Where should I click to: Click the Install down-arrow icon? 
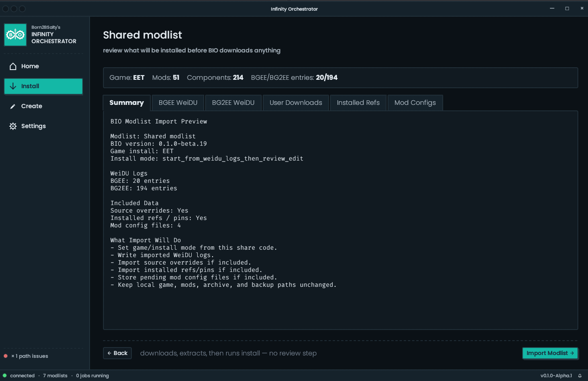click(x=13, y=86)
